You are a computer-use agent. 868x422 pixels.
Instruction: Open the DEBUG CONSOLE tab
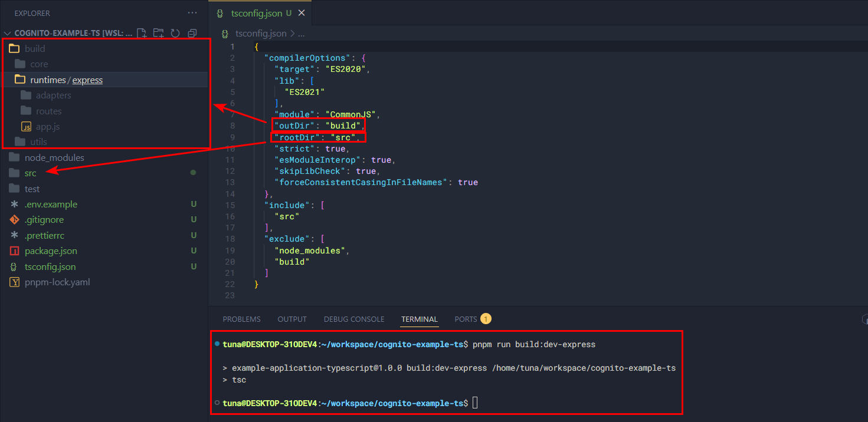point(353,319)
